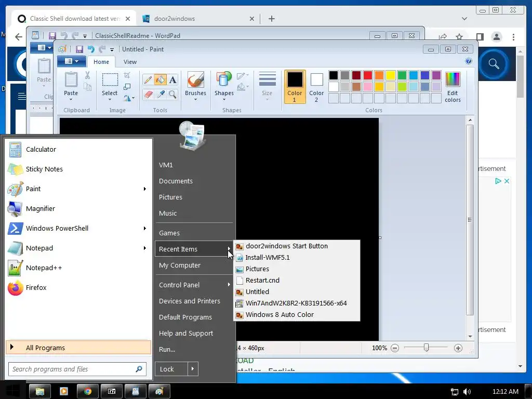This screenshot has width=532, height=399.
Task: Expand Brushes dropdown arrow
Action: coord(195,99)
